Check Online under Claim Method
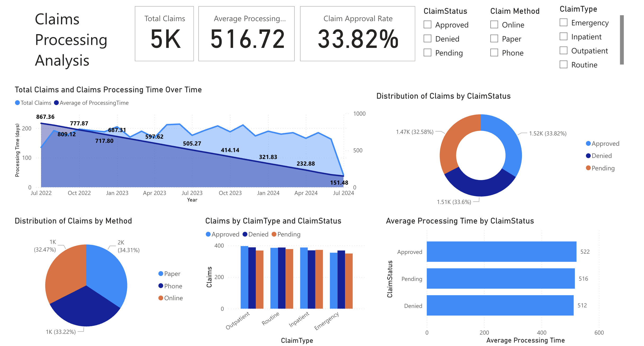The image size is (644, 346). (494, 25)
